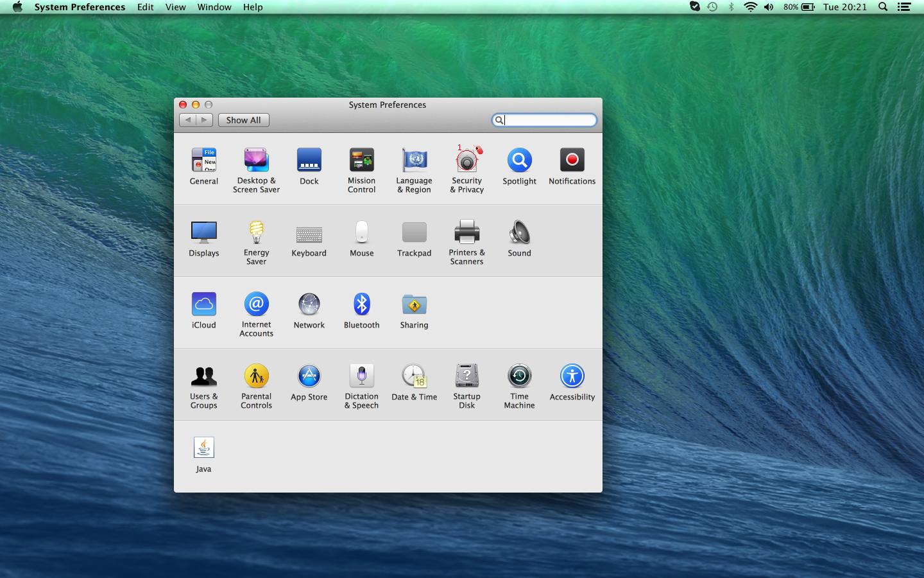Go back with the left arrow button
This screenshot has width=924, height=578.
coord(187,120)
